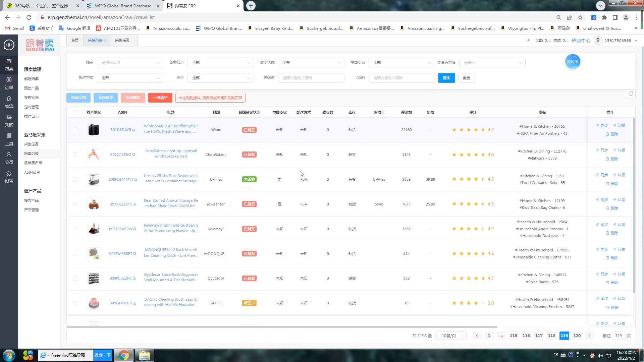Screen dimensions: 644x362
Task: Click the download icon beside 余额
Action: coord(528,41)
